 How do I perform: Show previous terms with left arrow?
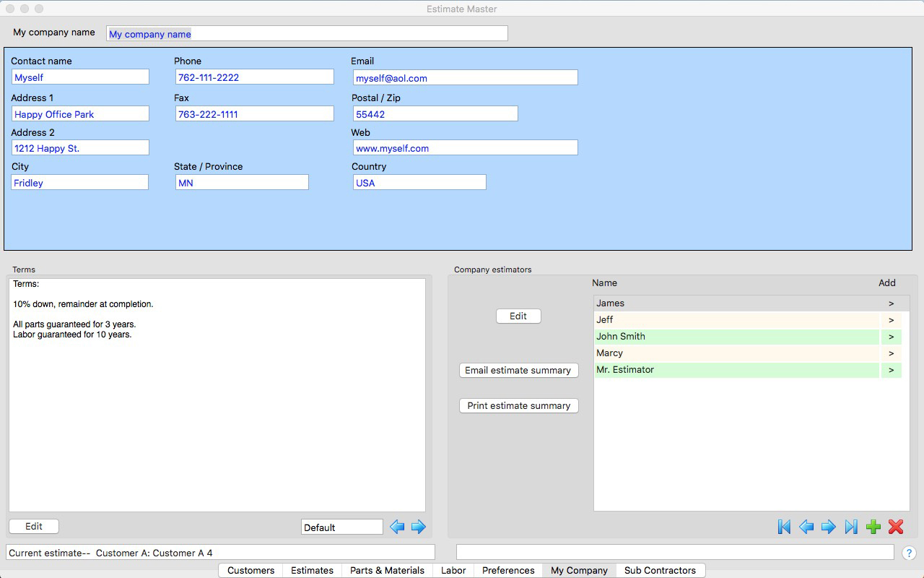click(397, 527)
